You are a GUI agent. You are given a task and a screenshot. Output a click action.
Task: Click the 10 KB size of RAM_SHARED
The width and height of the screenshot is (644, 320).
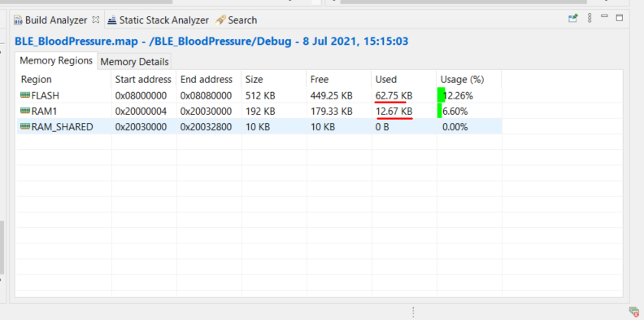tap(258, 127)
